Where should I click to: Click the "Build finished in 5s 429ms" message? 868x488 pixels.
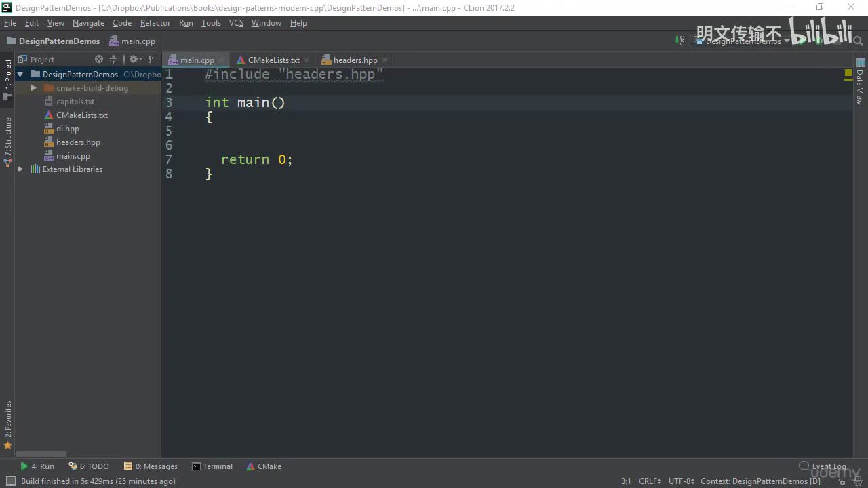click(98, 481)
